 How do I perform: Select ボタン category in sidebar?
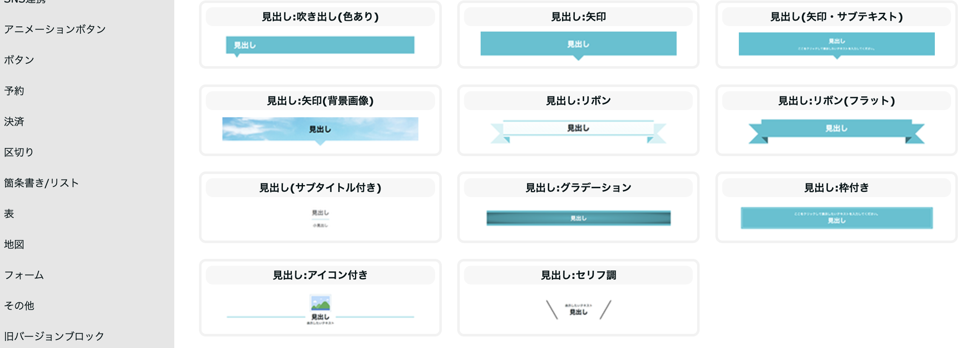(19, 60)
